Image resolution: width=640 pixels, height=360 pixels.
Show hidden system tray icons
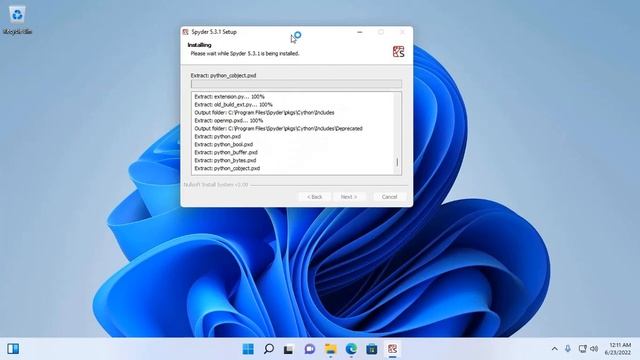pyautogui.click(x=554, y=349)
